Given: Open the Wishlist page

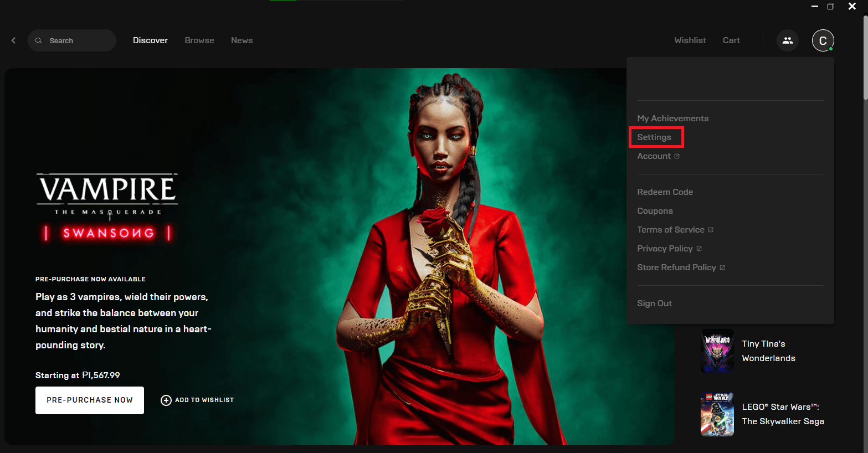Looking at the screenshot, I should point(690,40).
